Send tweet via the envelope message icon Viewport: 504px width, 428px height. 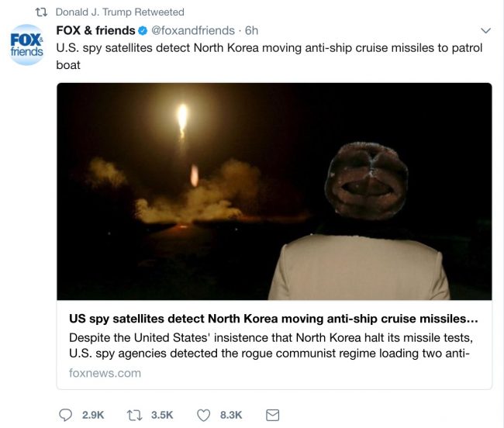tap(272, 416)
